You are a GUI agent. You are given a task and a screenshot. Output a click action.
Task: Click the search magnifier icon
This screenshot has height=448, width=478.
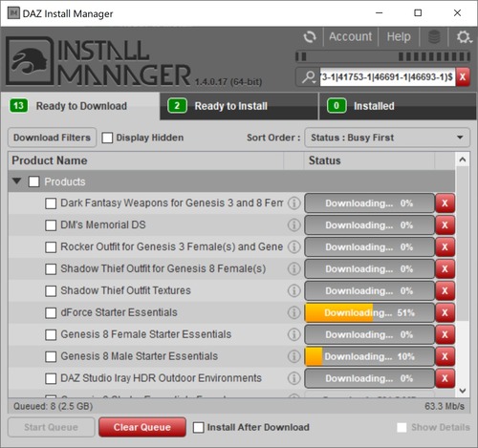point(308,76)
